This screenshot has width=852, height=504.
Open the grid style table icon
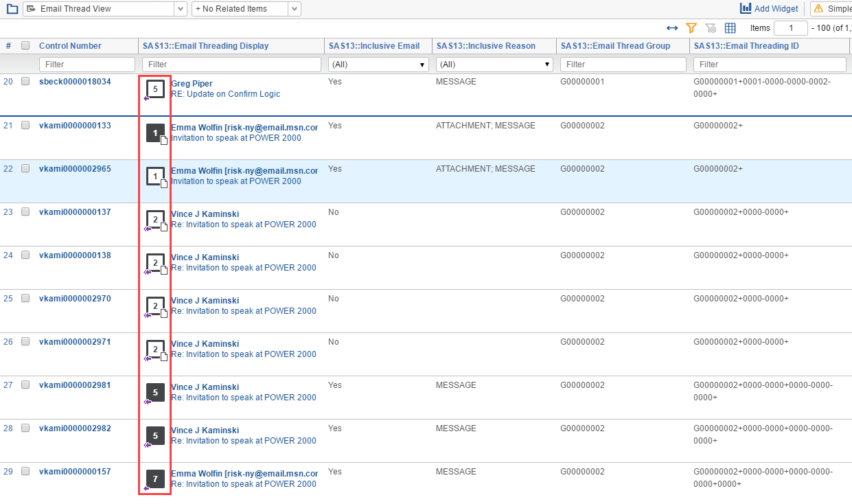(x=730, y=28)
